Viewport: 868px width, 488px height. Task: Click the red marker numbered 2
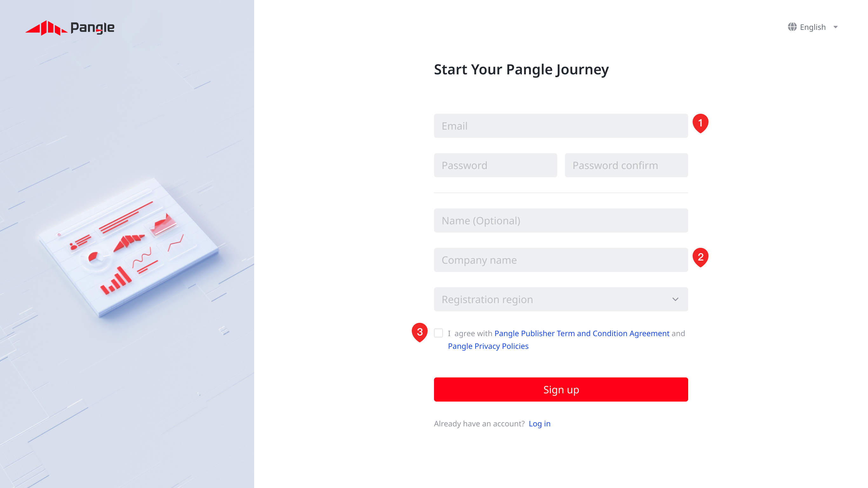700,257
